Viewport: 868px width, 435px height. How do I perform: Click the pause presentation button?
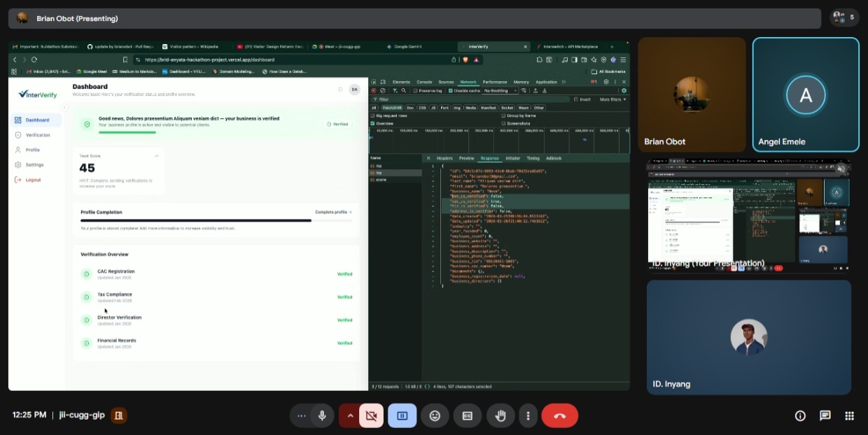[402, 415]
